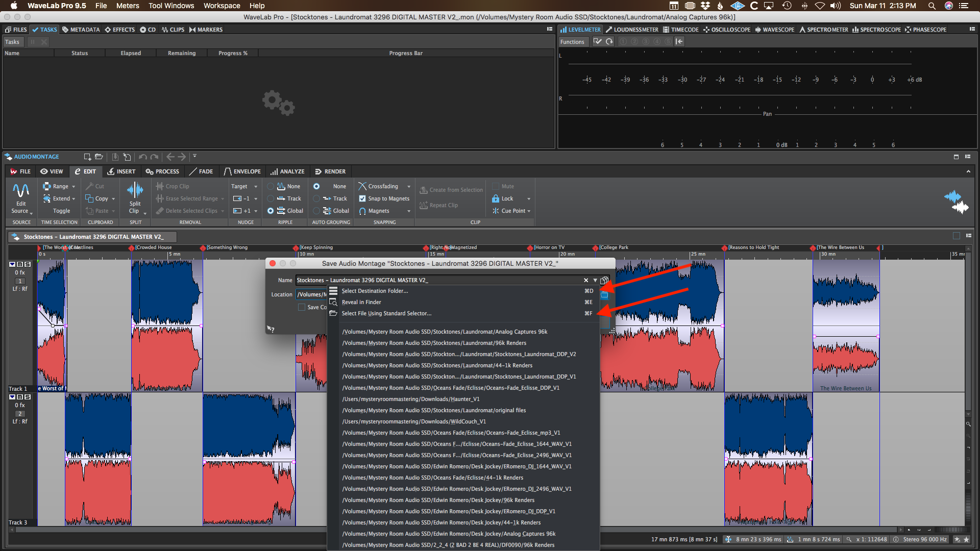Select Ripple Track radio button

271,198
